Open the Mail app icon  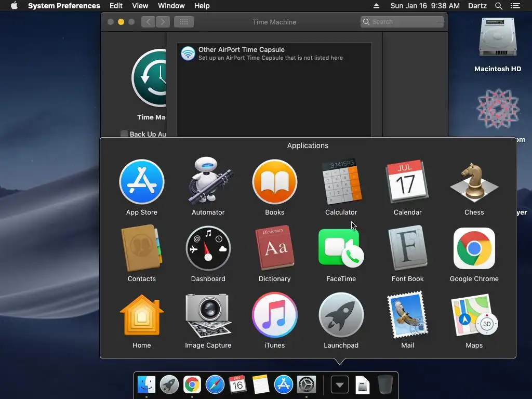click(x=407, y=315)
